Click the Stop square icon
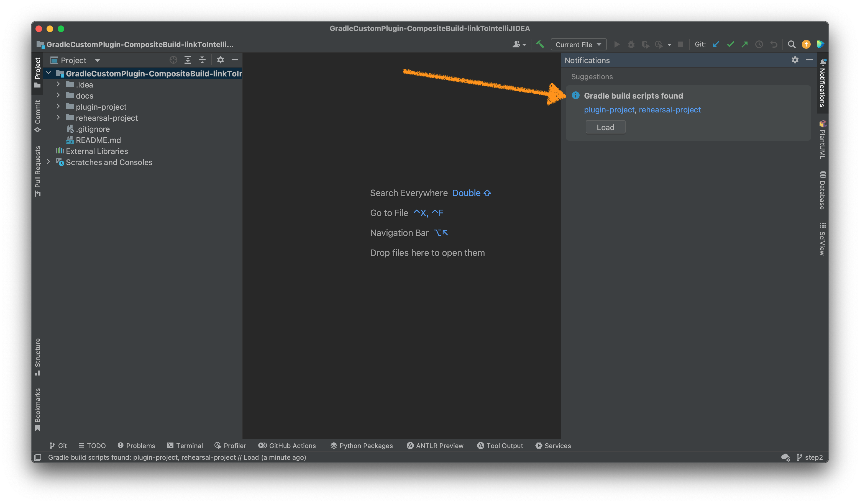This screenshot has width=860, height=504. [x=680, y=44]
